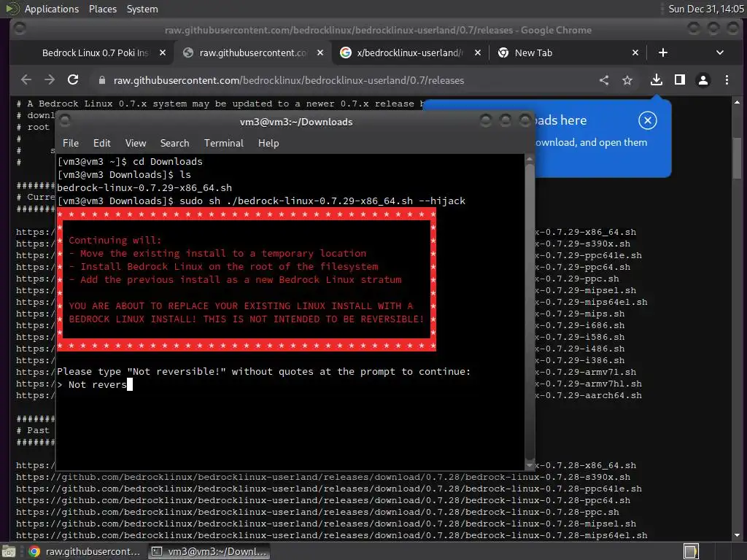
Task: Open the Places menu
Action: tap(102, 9)
